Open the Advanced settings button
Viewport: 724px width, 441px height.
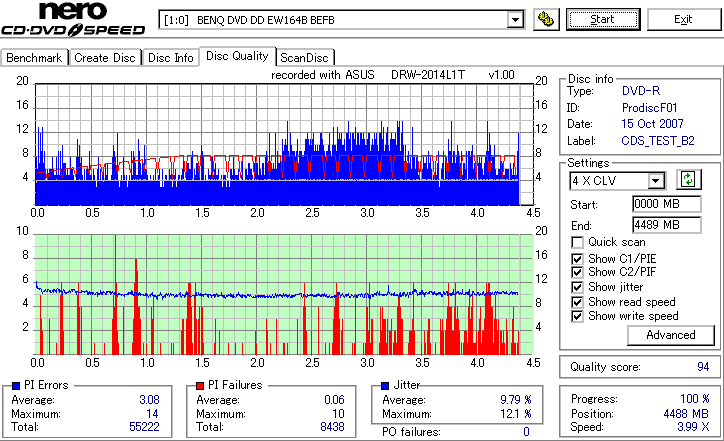[670, 335]
